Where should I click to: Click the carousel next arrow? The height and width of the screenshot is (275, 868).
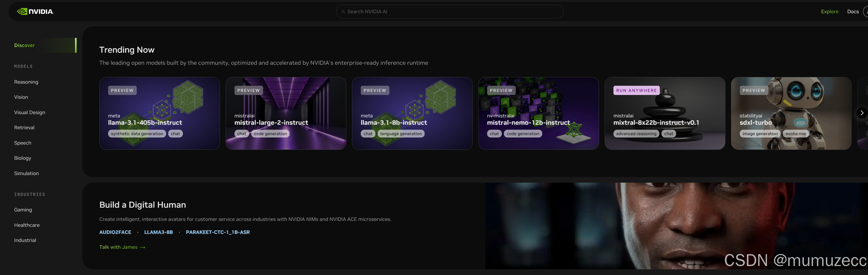[x=862, y=113]
